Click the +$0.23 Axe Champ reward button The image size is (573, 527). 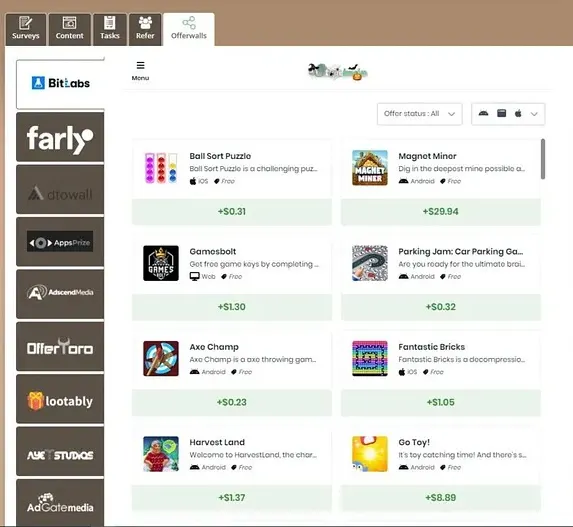[232, 402]
